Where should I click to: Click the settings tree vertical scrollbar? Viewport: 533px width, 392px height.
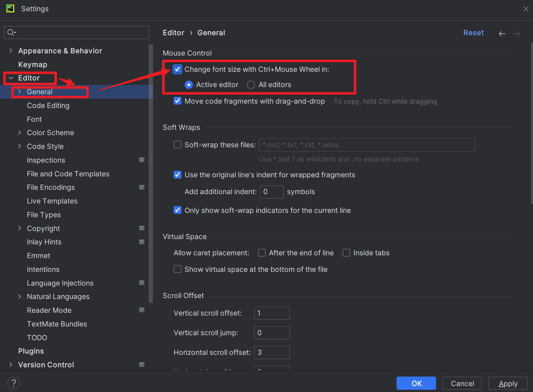point(151,174)
